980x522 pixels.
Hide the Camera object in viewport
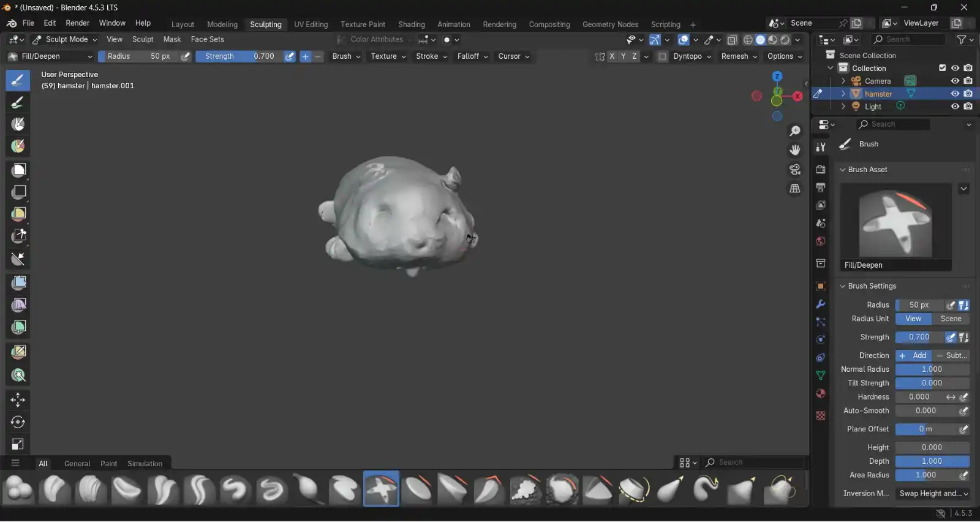954,81
